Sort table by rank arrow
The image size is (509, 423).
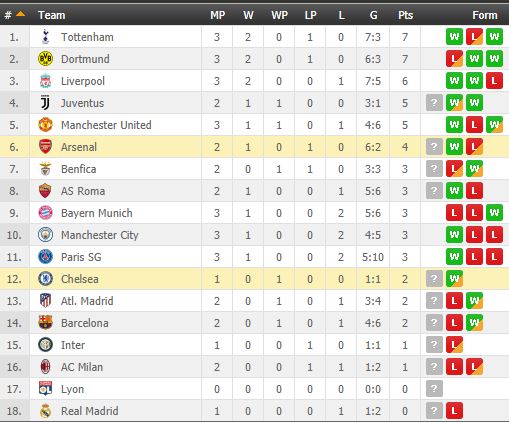[x=21, y=14]
